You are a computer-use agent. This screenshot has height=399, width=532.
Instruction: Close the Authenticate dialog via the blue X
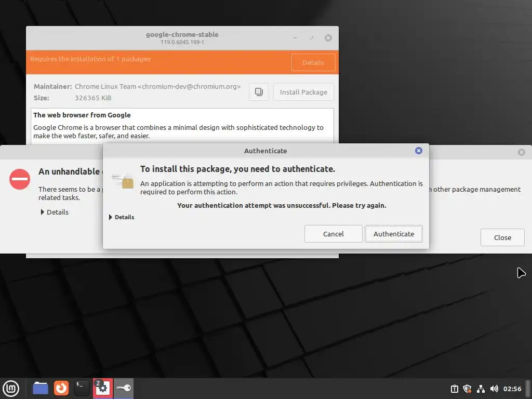tap(419, 151)
